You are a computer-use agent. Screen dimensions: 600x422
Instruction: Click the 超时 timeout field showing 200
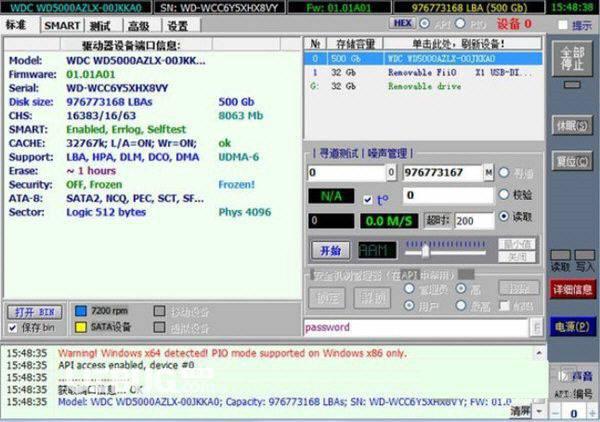pyautogui.click(x=474, y=220)
